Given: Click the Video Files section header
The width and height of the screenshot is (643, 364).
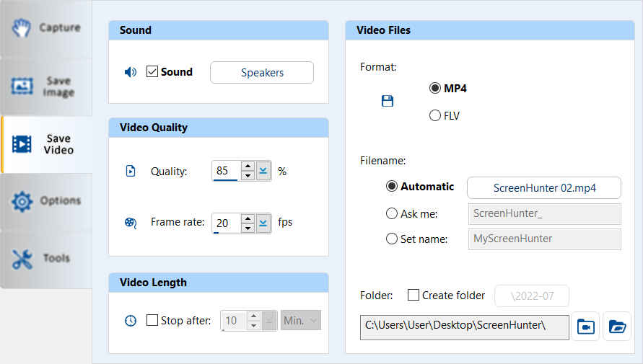Looking at the screenshot, I should (x=490, y=30).
